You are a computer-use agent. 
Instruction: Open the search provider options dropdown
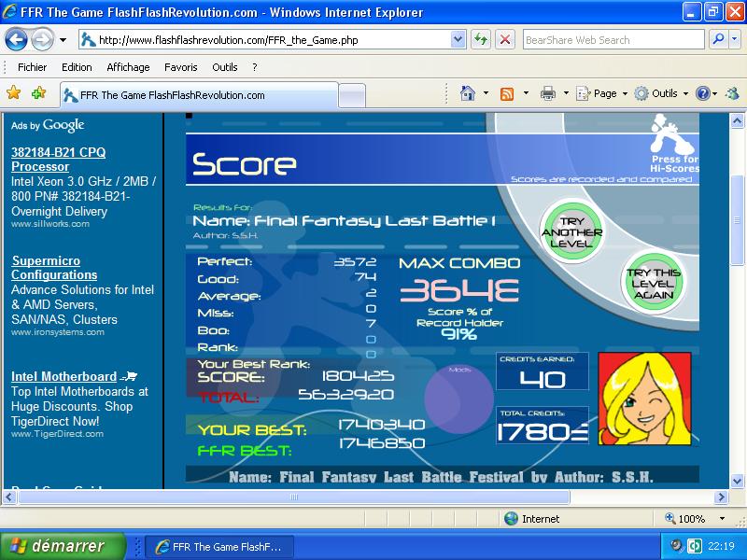pos(735,40)
